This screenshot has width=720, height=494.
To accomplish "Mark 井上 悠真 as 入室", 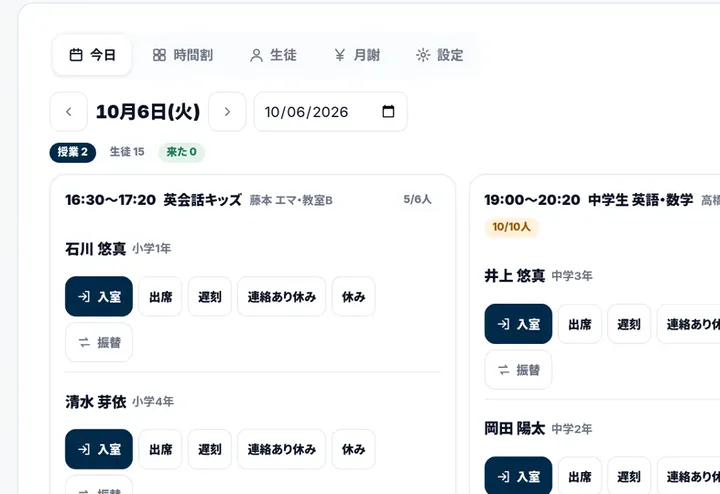I will pyautogui.click(x=518, y=324).
